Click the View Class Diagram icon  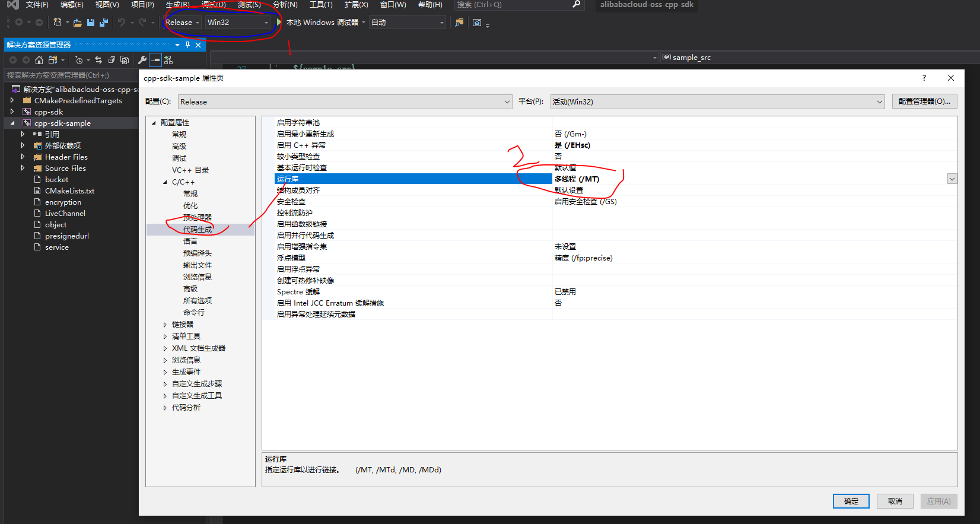(168, 60)
